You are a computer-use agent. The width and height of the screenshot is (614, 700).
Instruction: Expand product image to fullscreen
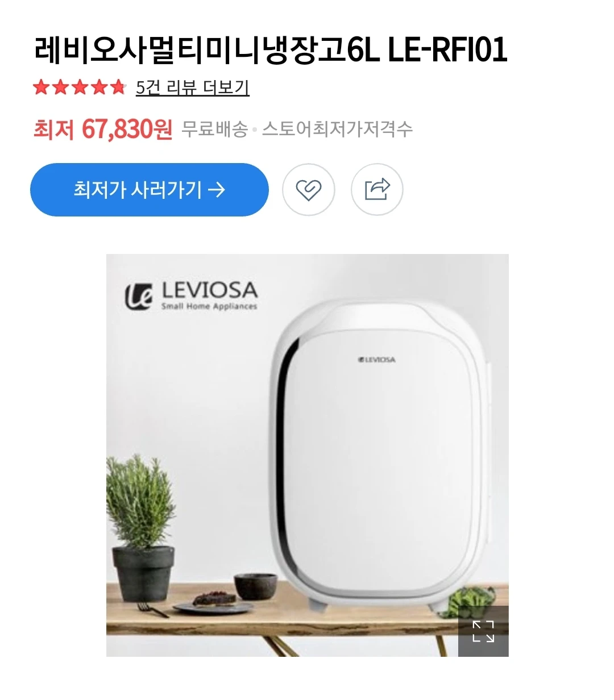coord(483,631)
